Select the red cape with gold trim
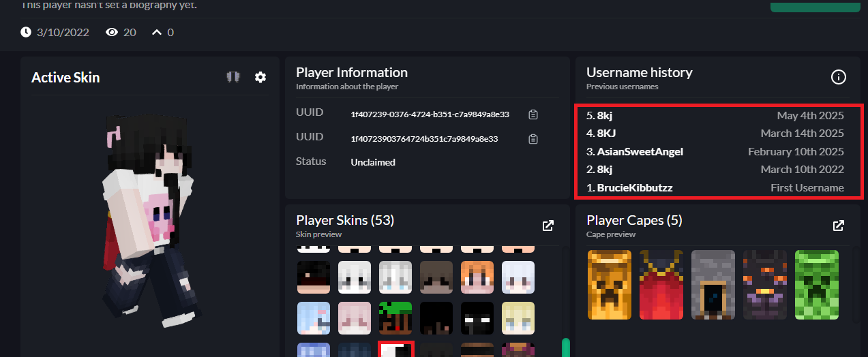 point(661,285)
